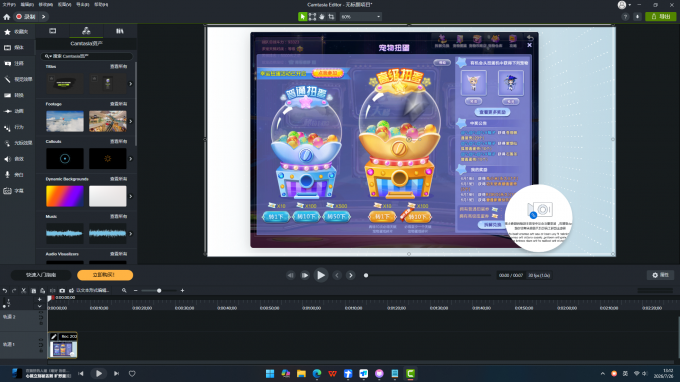Activate the canvas Edit arrow mode
The image size is (680, 382).
[302, 16]
